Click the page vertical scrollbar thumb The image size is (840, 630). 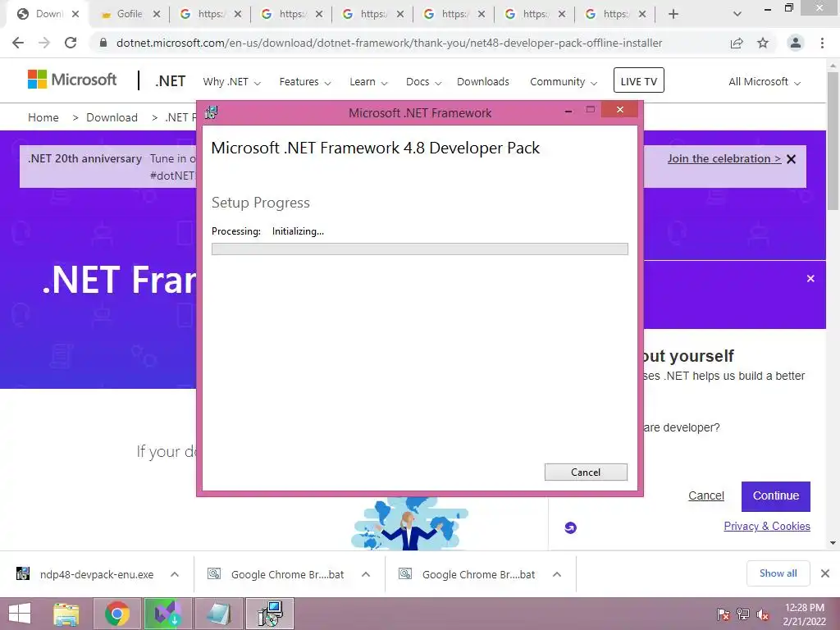[833, 140]
